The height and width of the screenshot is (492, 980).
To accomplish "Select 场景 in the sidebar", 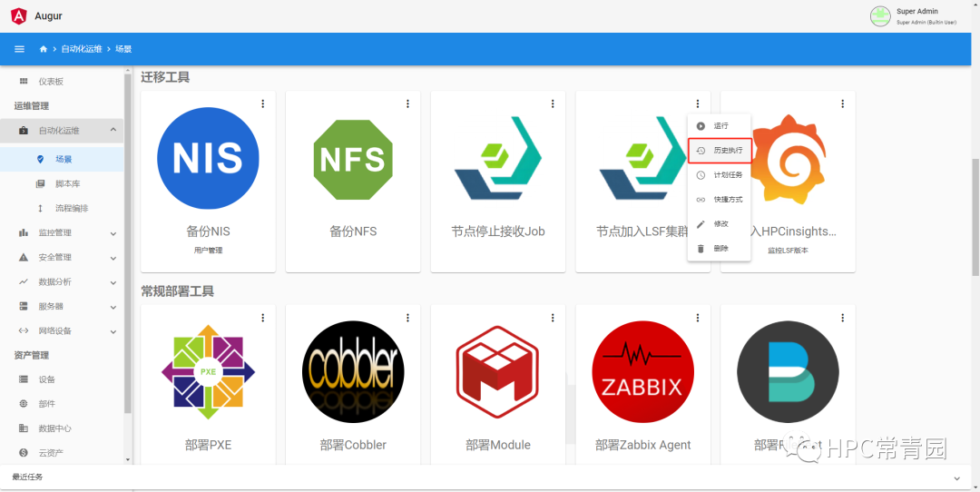I will tap(62, 160).
